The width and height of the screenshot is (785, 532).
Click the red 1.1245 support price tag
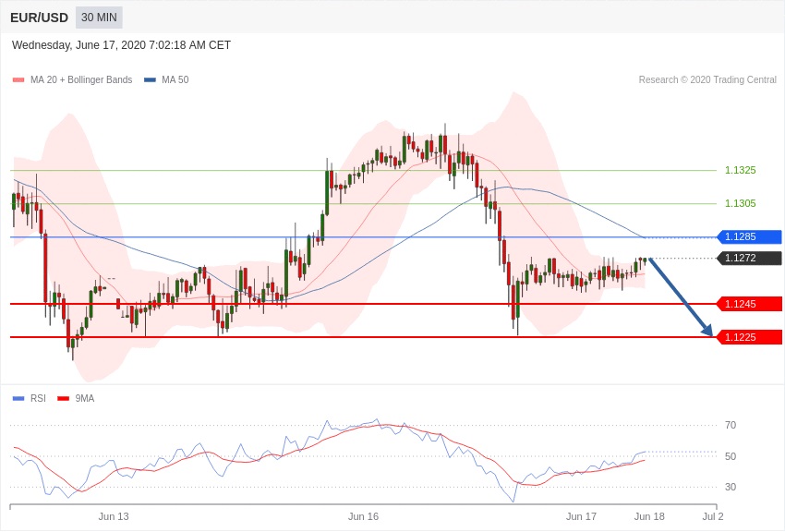pyautogui.click(x=750, y=304)
